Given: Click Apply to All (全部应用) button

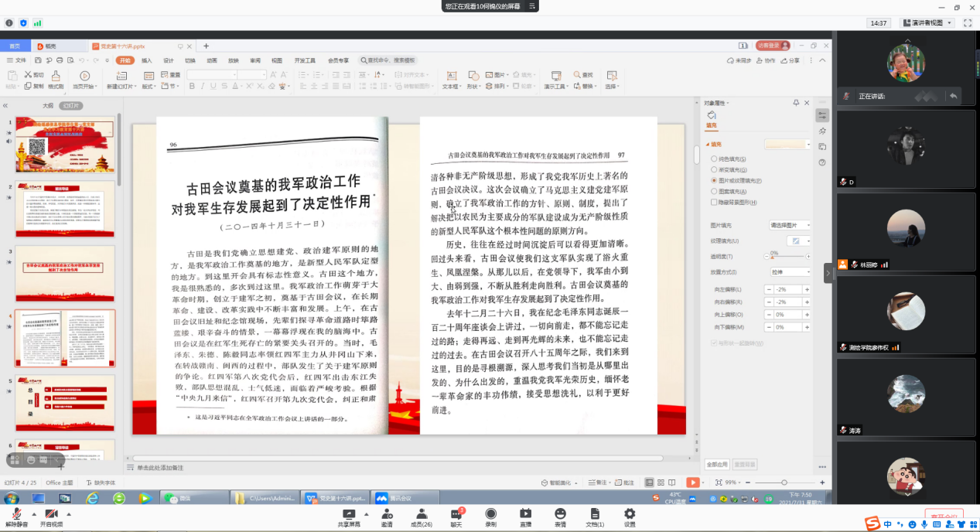Looking at the screenshot, I should tap(717, 465).
